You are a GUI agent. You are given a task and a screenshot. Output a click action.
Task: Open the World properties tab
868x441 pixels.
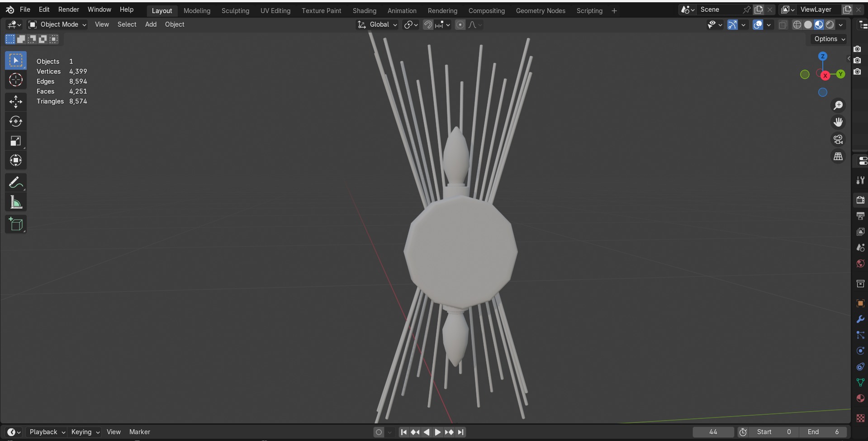(x=860, y=263)
